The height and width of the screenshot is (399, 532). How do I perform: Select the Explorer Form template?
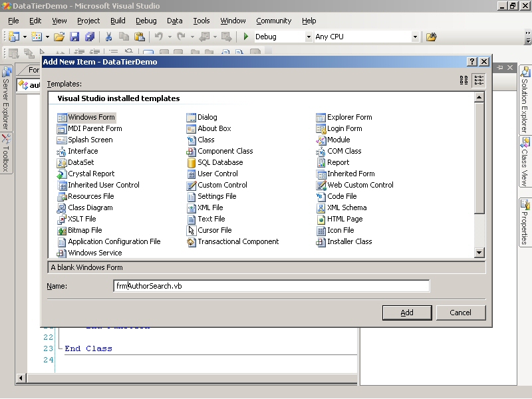tap(344, 118)
